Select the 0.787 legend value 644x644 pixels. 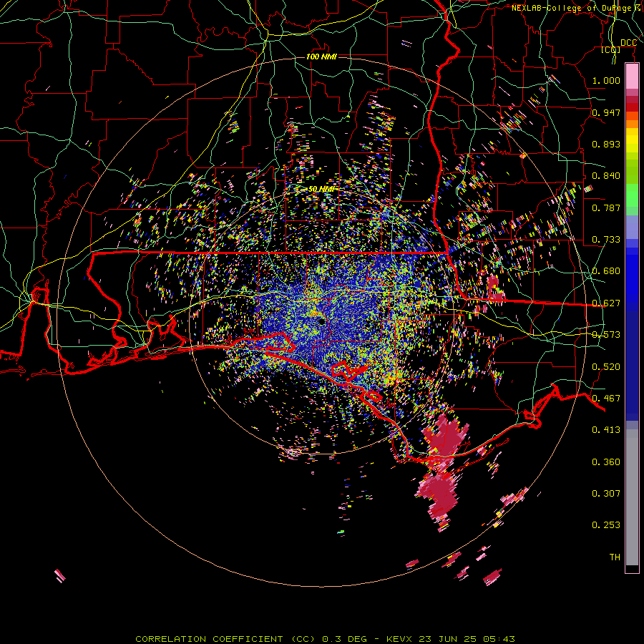[606, 208]
